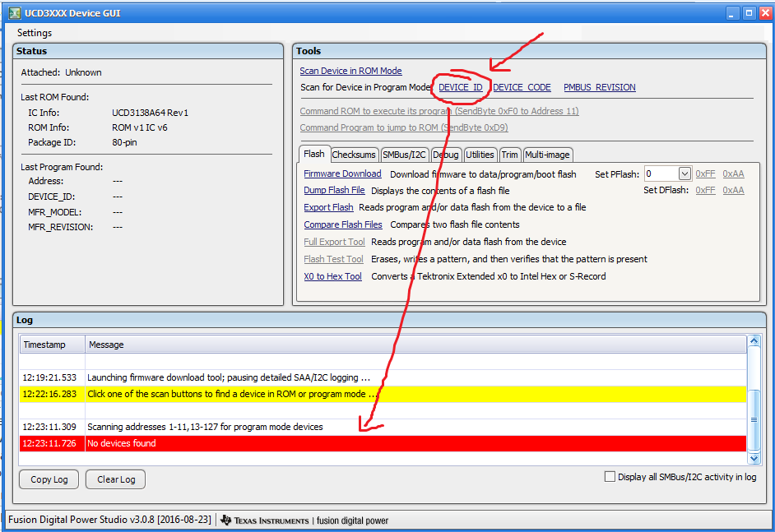Image resolution: width=775 pixels, height=532 pixels.
Task: Select the Trim tab
Action: pyautogui.click(x=509, y=155)
